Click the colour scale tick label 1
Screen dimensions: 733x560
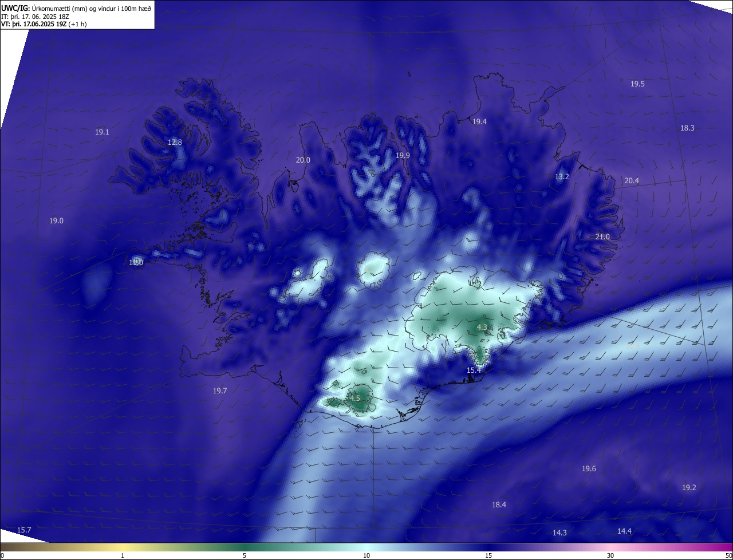coord(123,555)
